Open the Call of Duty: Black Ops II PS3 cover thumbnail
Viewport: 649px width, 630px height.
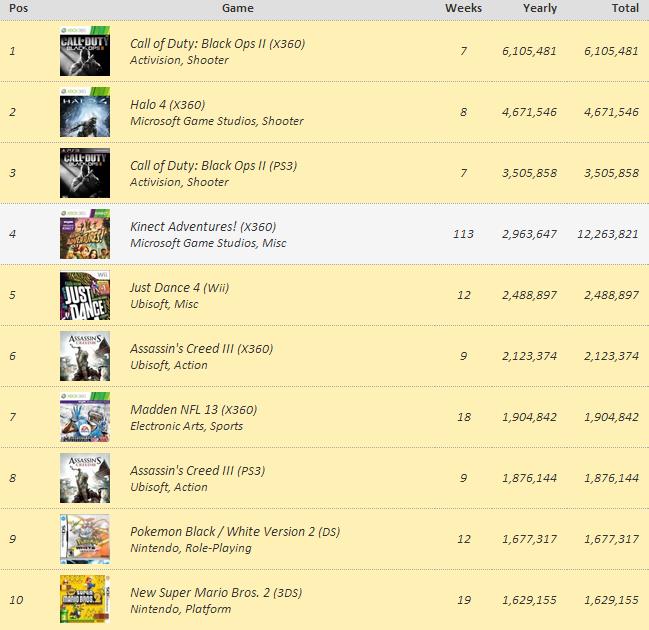click(x=85, y=173)
